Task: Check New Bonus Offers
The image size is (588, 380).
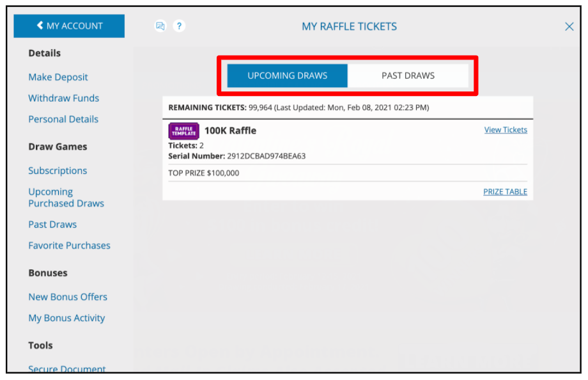Action: [68, 297]
